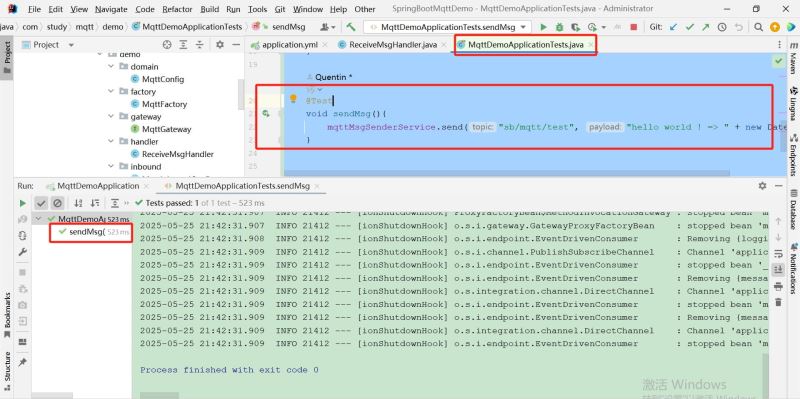This screenshot has width=800, height=399.
Task: Click the Git commit checkmark icon
Action: pyautogui.click(x=690, y=27)
